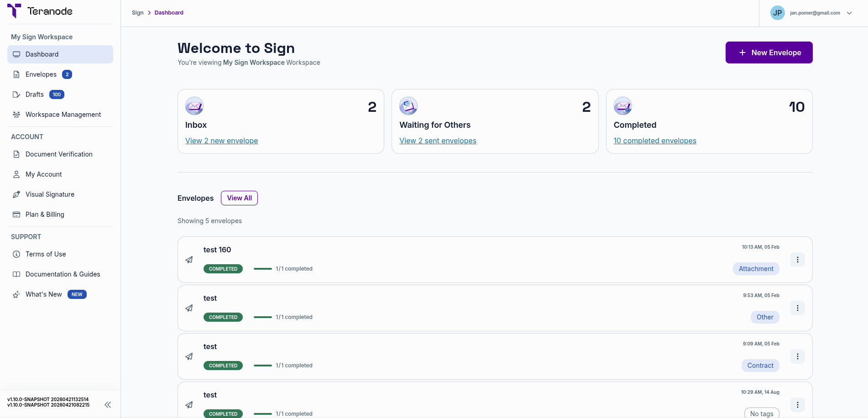Open the 10 completed envelopes link
The width and height of the screenshot is (868, 418).
click(655, 141)
